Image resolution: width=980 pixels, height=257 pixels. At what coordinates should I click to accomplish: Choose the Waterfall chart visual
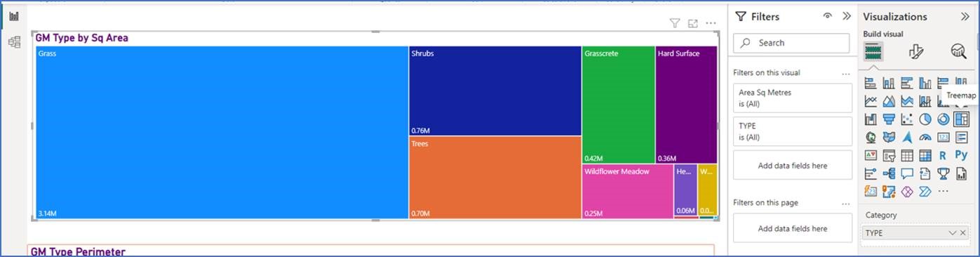coord(871,119)
